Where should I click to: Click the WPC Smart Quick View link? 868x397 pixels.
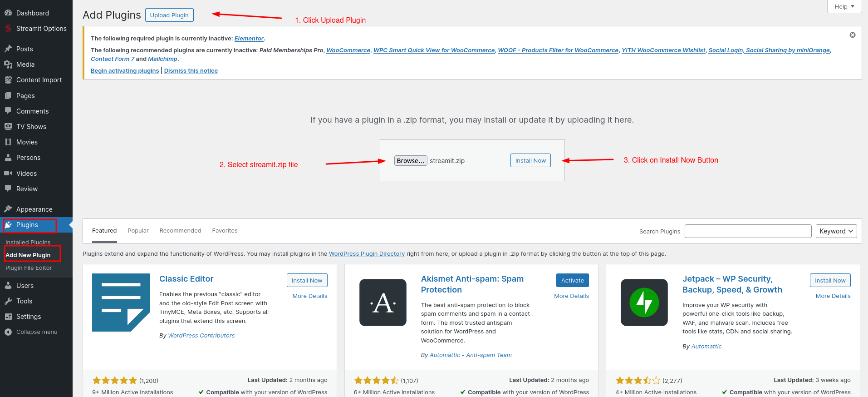[434, 50]
